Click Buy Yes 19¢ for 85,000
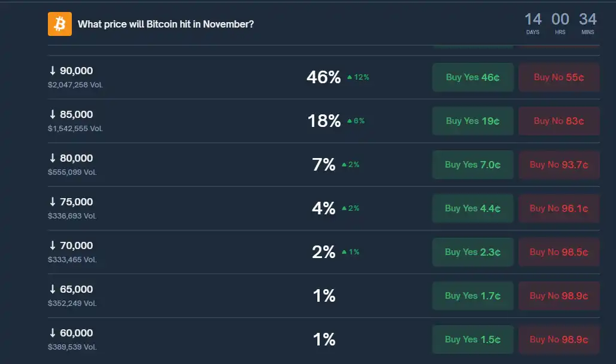Screen dimensions: 616x364 pos(472,120)
